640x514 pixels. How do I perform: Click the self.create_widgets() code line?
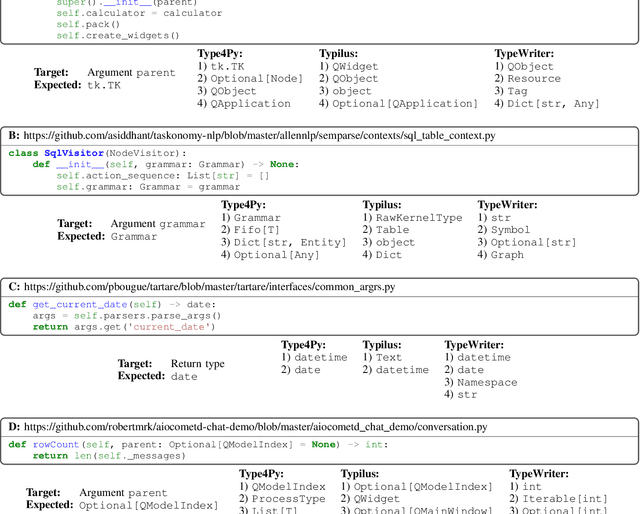pos(118,36)
